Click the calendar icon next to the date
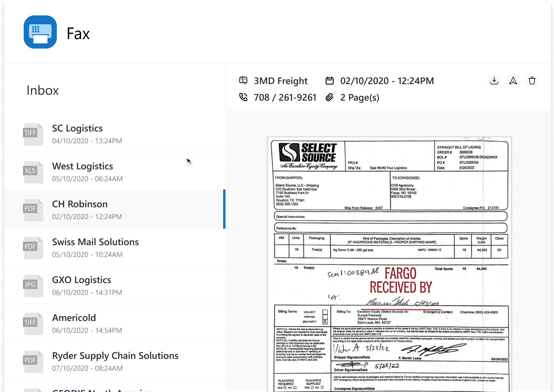Image resolution: width=554 pixels, height=392 pixels. tap(330, 81)
